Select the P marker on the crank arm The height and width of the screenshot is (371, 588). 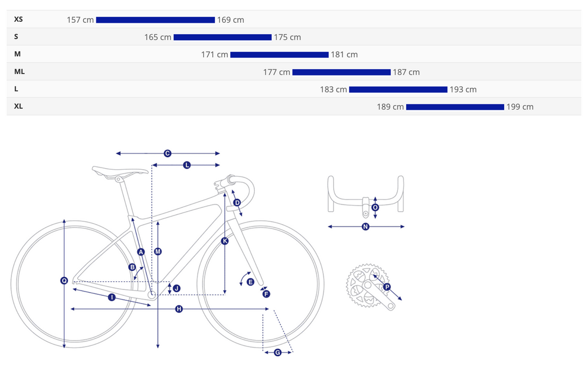tap(387, 287)
